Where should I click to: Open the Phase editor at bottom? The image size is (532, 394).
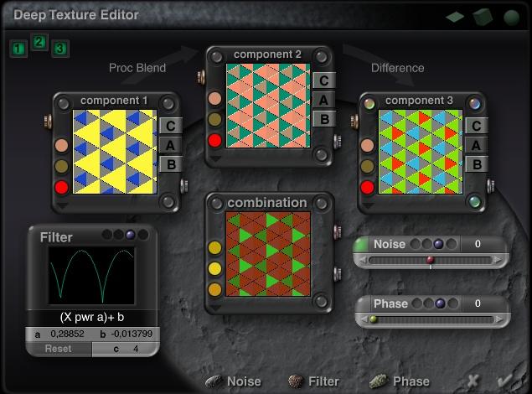click(x=400, y=381)
